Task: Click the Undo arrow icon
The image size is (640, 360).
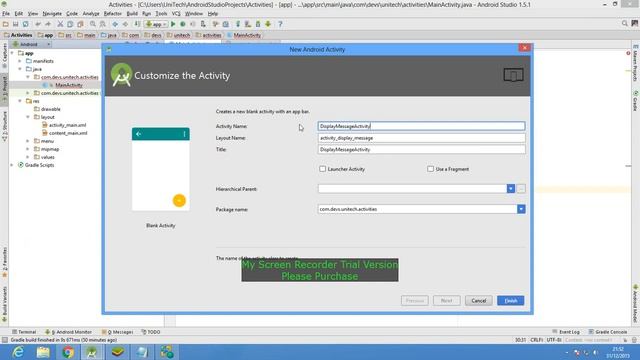Action: click(x=38, y=24)
